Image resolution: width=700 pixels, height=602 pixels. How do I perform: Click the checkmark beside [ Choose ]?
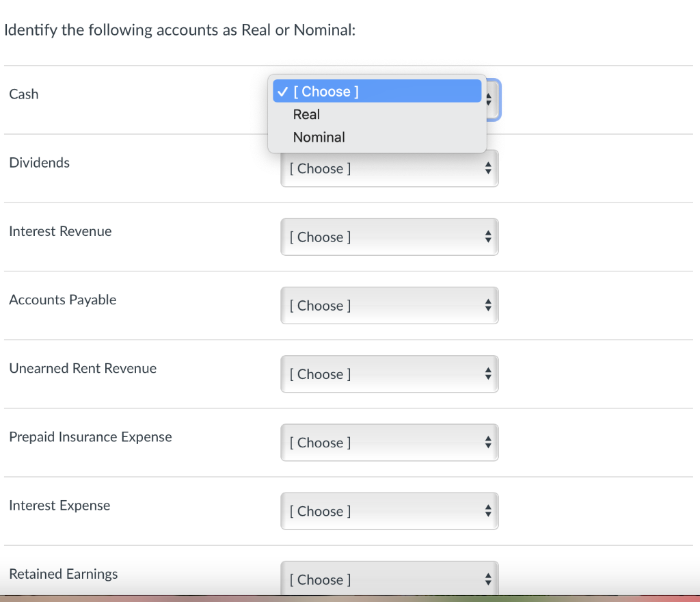[282, 91]
